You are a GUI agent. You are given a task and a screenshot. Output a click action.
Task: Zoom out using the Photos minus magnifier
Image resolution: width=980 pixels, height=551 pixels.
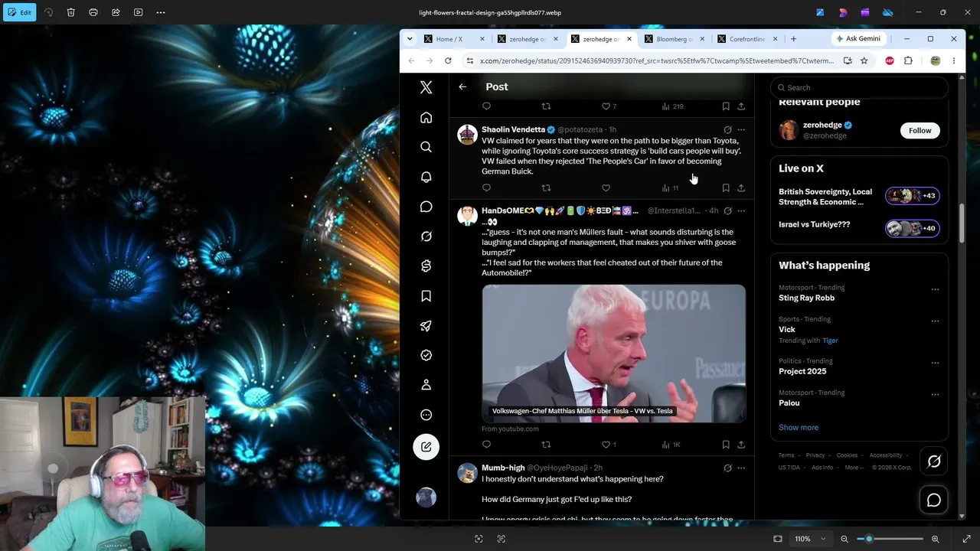pyautogui.click(x=844, y=539)
